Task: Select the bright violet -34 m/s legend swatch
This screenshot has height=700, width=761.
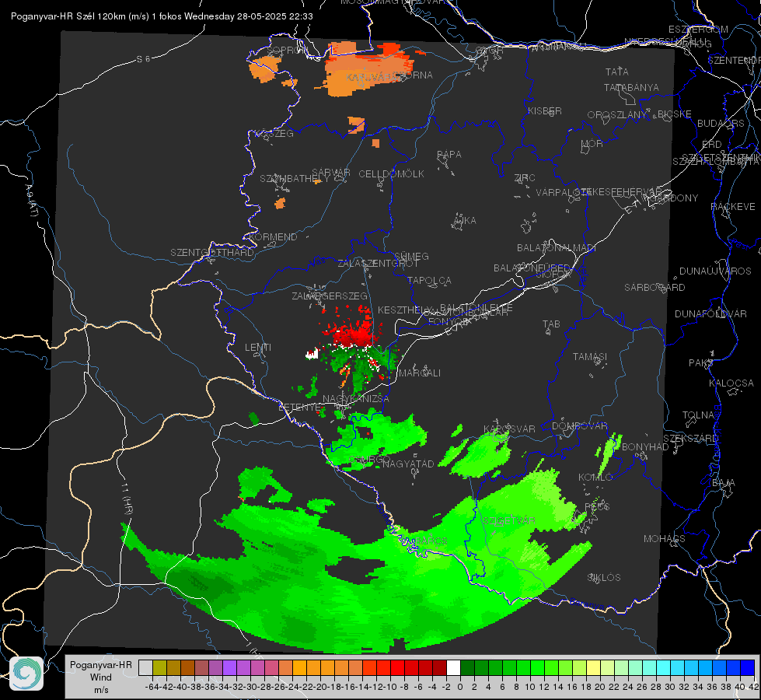Action: click(229, 667)
